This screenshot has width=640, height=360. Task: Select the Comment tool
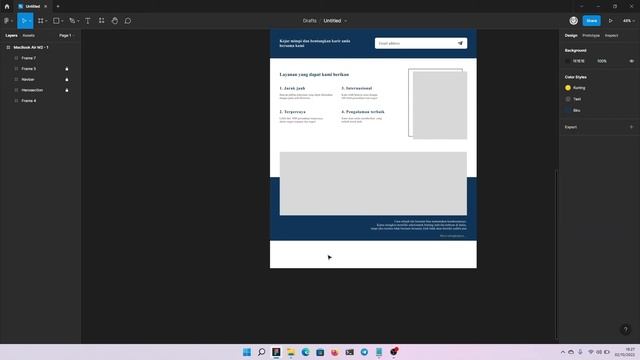pyautogui.click(x=128, y=21)
